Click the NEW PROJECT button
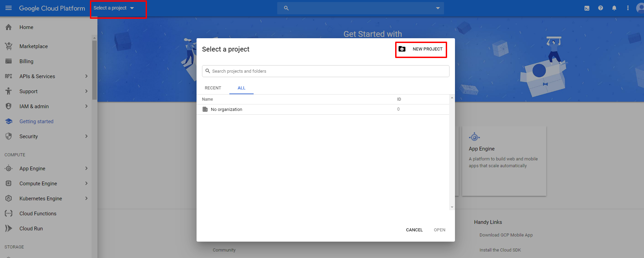Screen dimensions: 644x258 pyautogui.click(x=421, y=49)
